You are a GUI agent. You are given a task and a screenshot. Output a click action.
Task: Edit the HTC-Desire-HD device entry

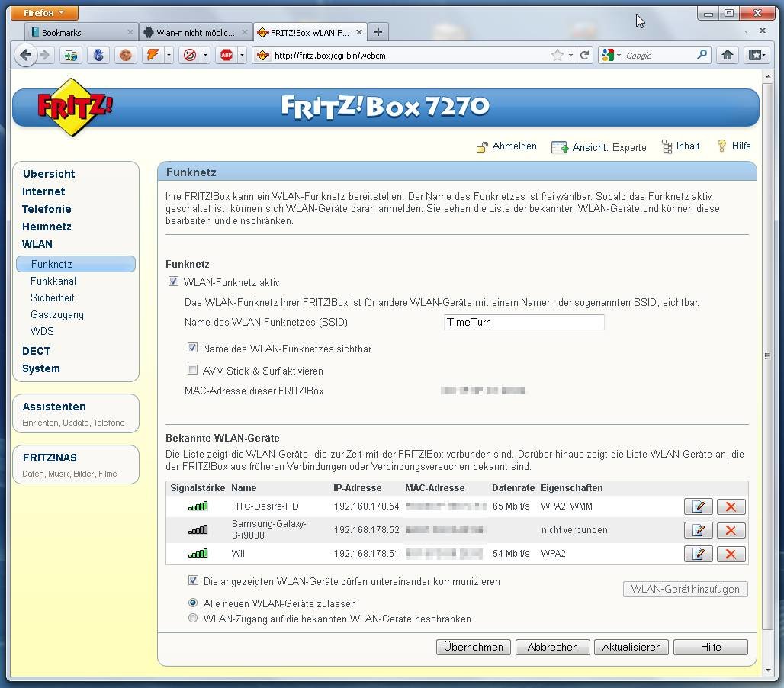[x=698, y=506]
